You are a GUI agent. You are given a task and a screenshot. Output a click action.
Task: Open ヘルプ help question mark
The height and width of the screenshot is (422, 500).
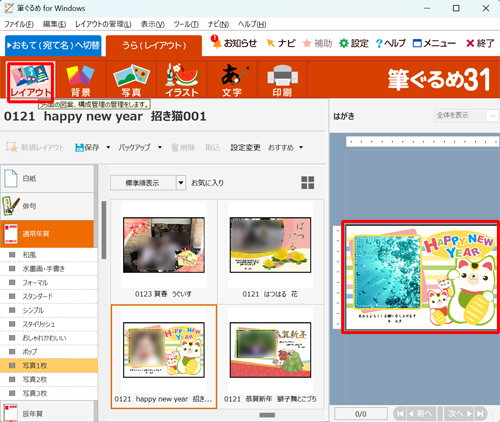390,43
